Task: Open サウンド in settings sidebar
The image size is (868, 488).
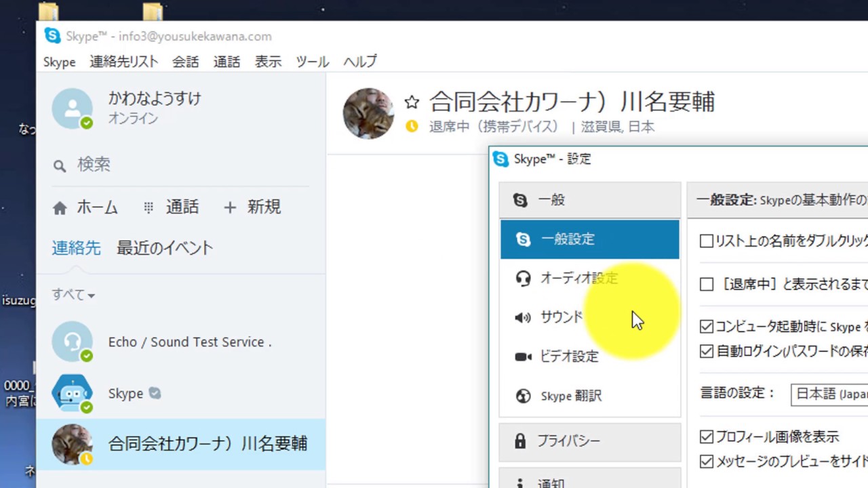Action: (x=590, y=317)
